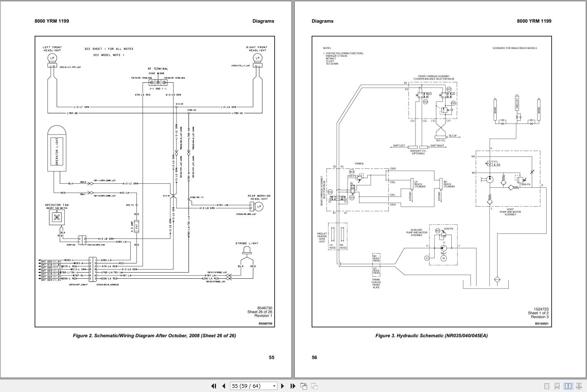This screenshot has height=392, width=587.
Task: Click the RF Terminal block in schematic
Action: 158,82
